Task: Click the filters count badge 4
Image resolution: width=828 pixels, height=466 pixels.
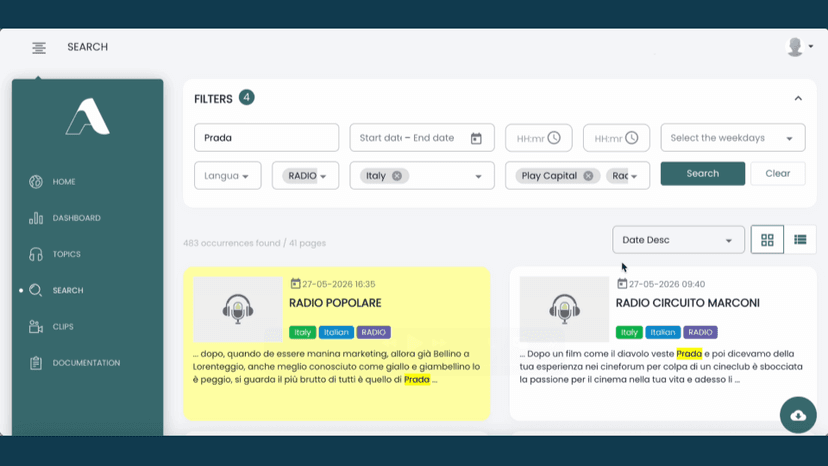Action: [247, 98]
